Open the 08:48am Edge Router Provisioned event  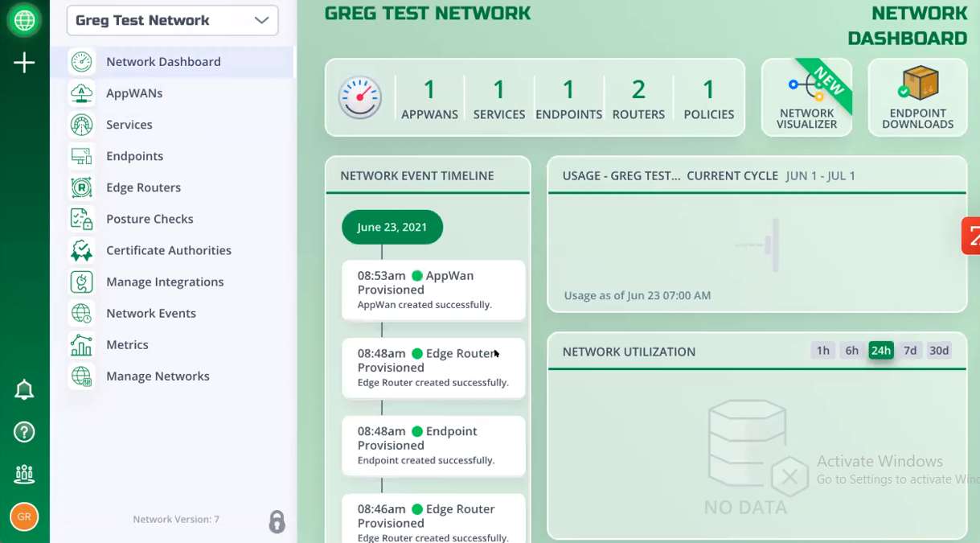(433, 368)
